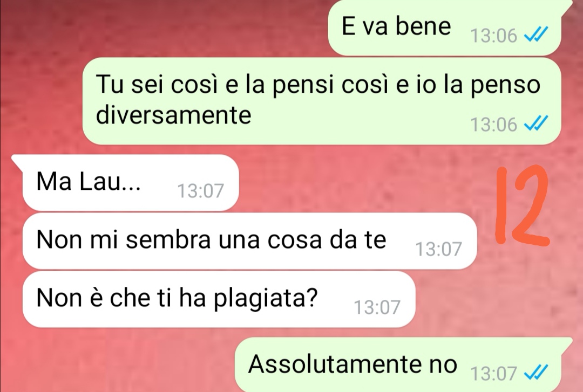Select the "E va bene" message bubble
The height and width of the screenshot is (392, 583).
(444, 27)
